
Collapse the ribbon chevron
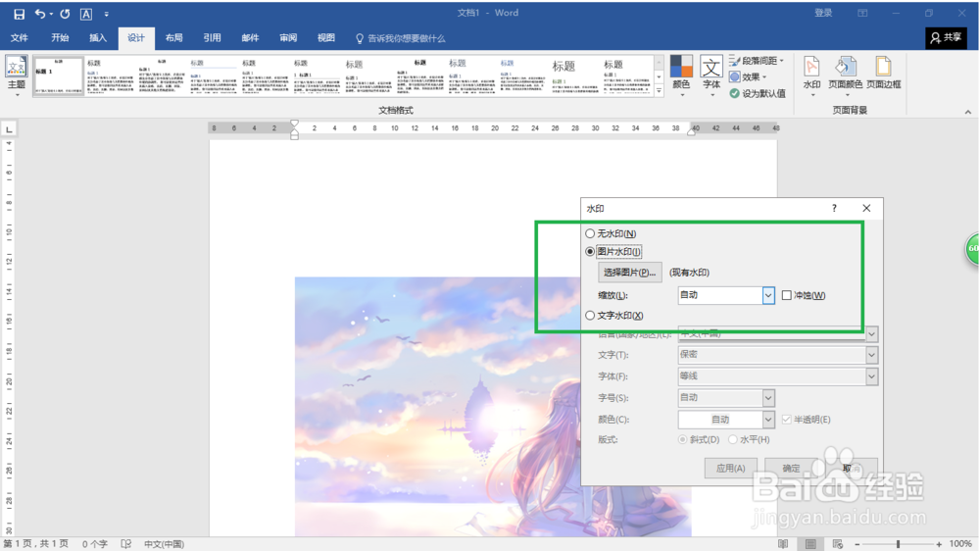967,112
